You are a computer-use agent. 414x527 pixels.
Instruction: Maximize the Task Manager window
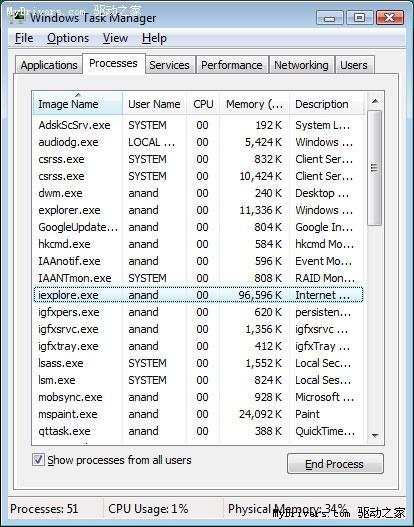tap(359, 17)
